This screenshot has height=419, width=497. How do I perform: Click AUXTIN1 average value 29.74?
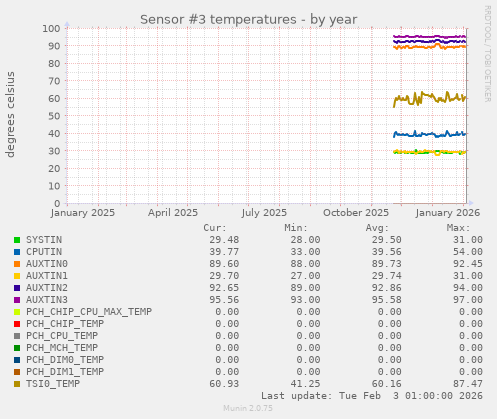(x=386, y=276)
